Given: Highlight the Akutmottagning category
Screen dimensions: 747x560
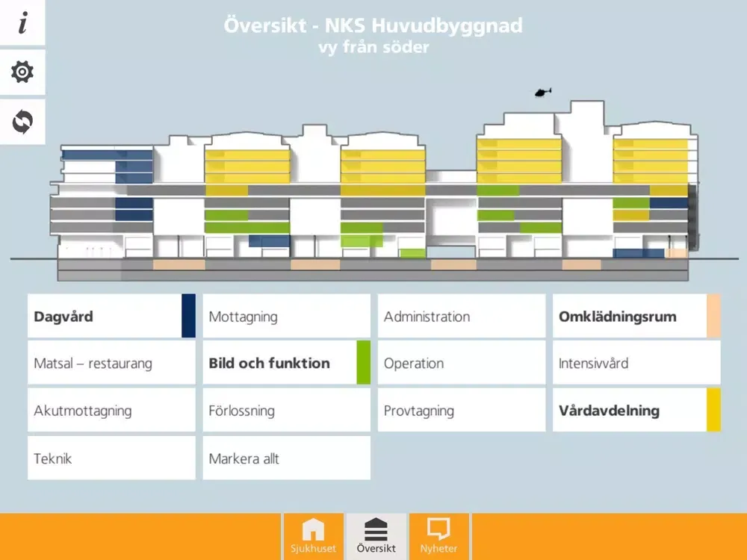Looking at the screenshot, I should [x=111, y=410].
